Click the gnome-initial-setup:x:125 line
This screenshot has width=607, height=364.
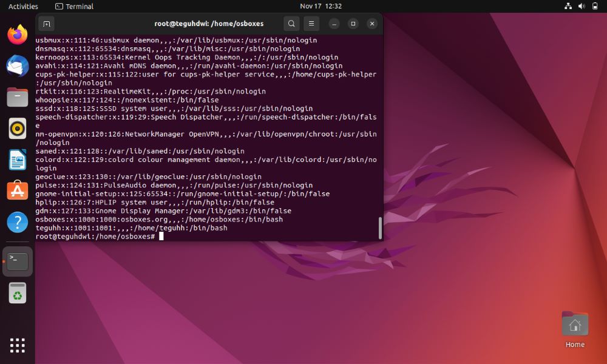pyautogui.click(x=183, y=194)
